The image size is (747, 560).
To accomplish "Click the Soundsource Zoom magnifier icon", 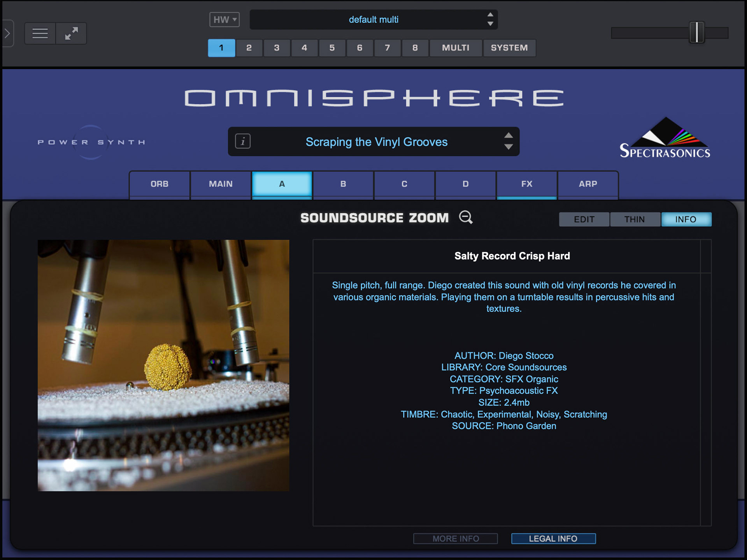I will pos(466,217).
